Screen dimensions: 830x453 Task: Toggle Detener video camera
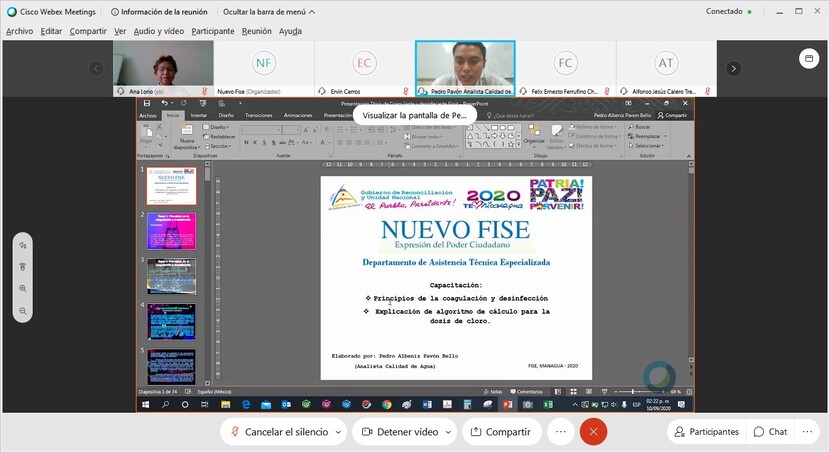point(400,432)
